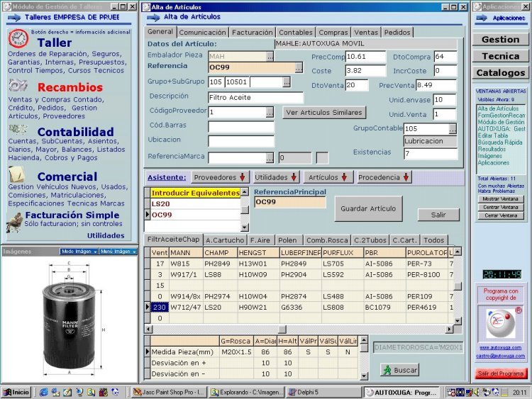Select LS20 row in equivalents list
The image size is (532, 399).
(x=195, y=203)
